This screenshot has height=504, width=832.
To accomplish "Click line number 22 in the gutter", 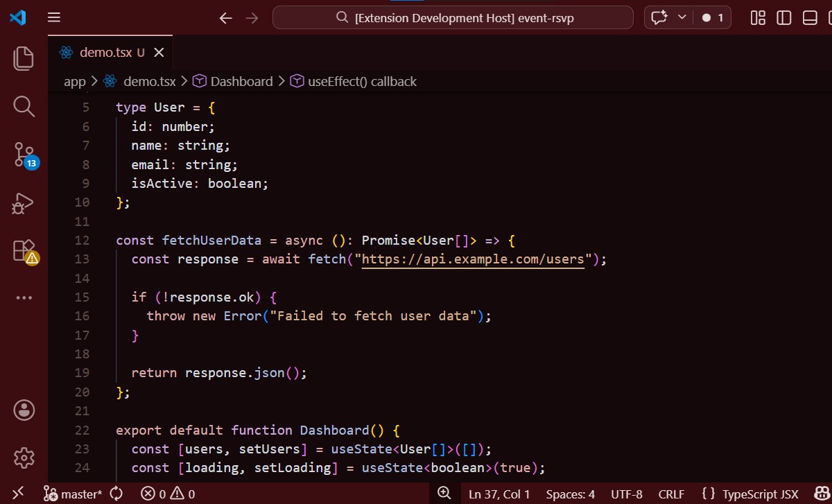I will tap(82, 430).
